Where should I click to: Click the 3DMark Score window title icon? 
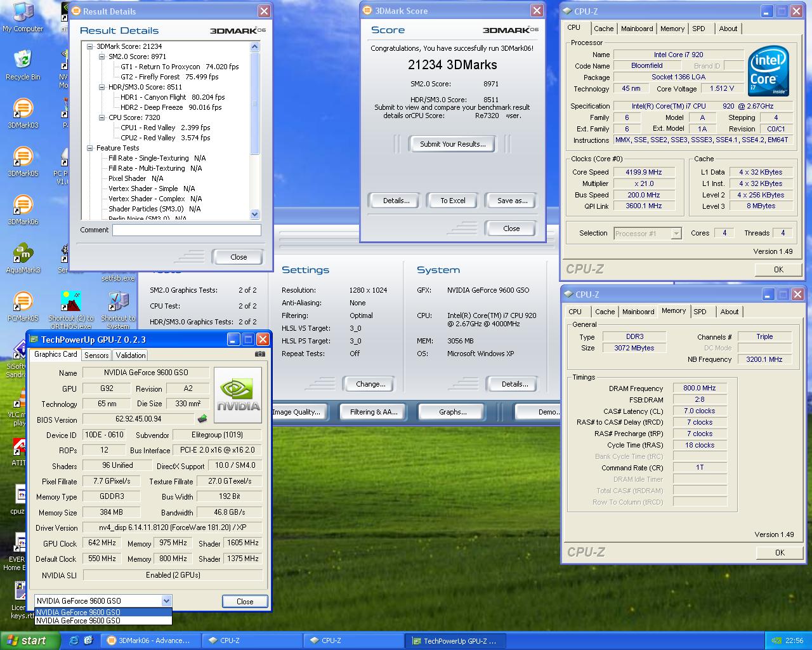(x=367, y=11)
